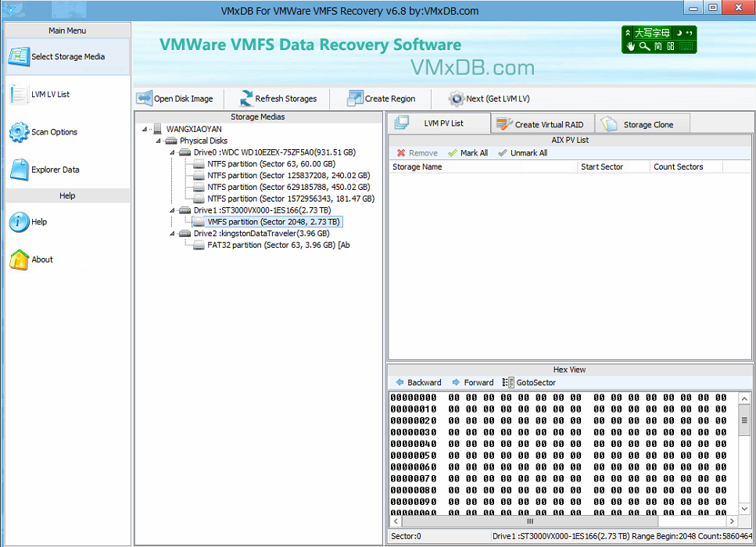Viewport: 756px width, 547px height.
Task: Click the IME moon icon
Action: 679,33
